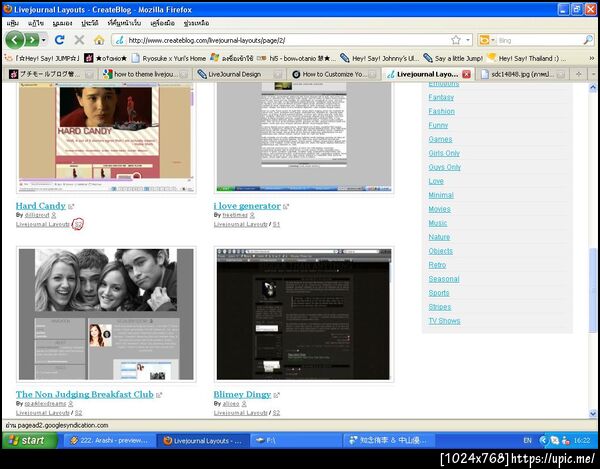Open the TV Shows category
The height and width of the screenshot is (469, 600).
point(444,321)
